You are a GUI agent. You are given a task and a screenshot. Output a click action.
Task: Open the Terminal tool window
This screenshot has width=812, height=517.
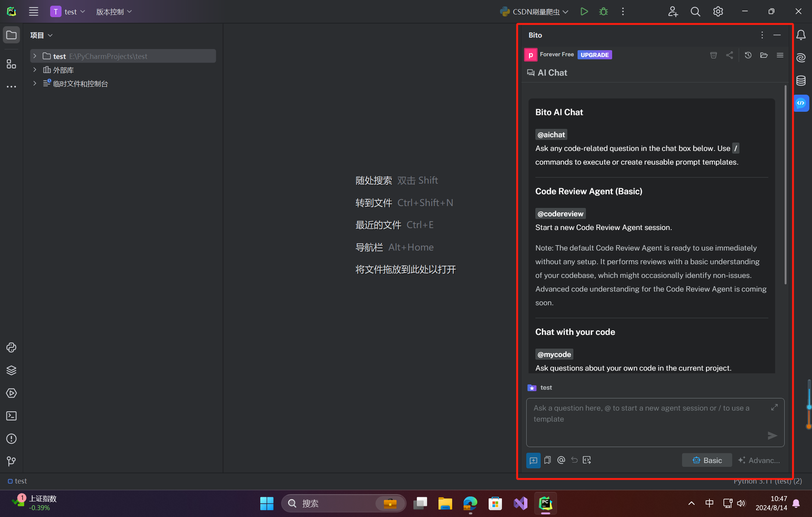point(11,416)
